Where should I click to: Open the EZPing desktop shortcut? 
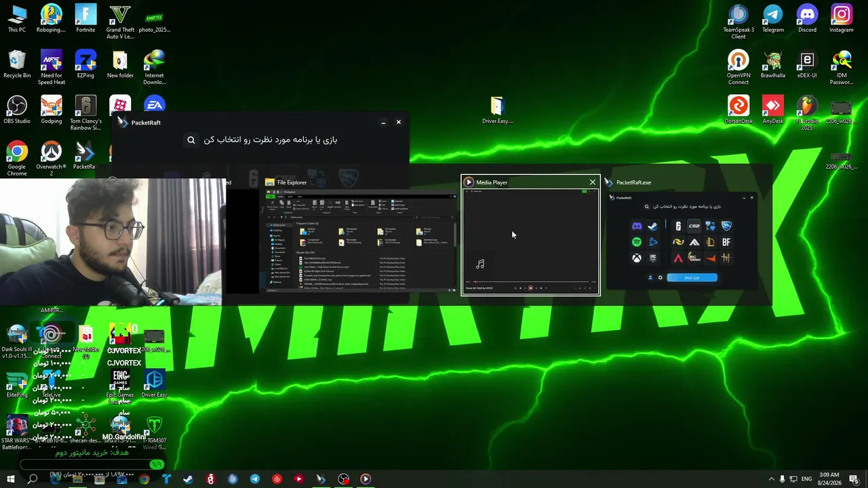pos(85,64)
